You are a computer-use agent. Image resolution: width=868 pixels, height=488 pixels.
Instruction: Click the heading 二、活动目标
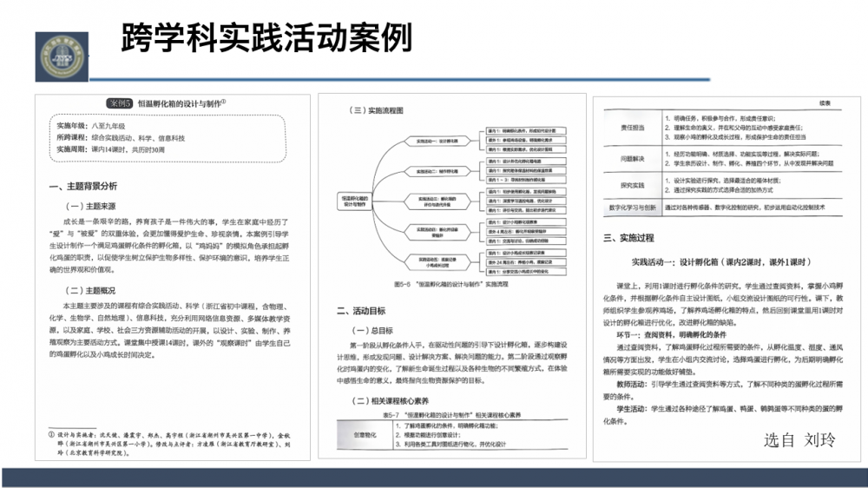coord(362,311)
